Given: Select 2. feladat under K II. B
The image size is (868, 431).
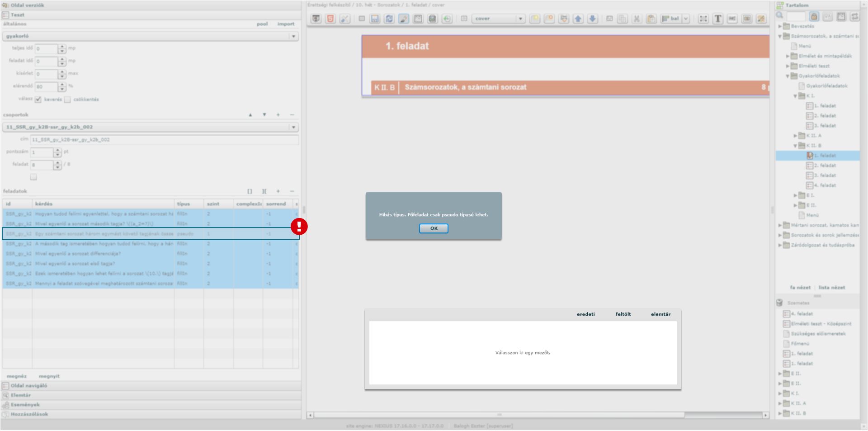Looking at the screenshot, I should click(825, 166).
